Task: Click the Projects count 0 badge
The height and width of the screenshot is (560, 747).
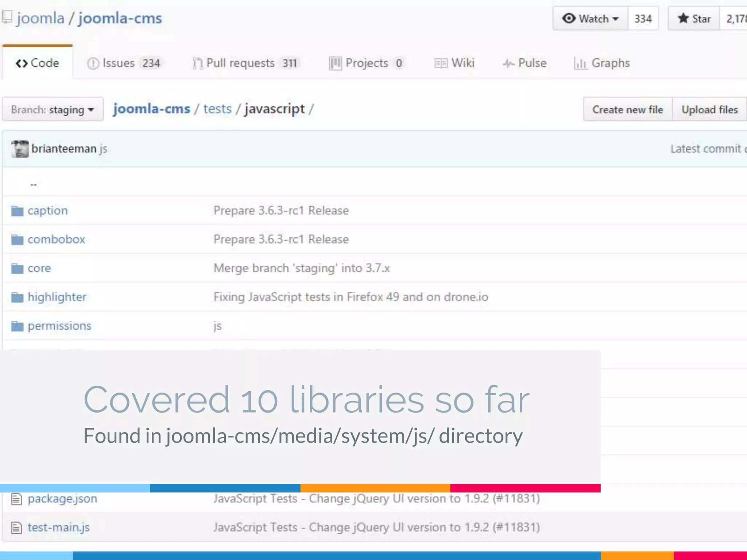Action: pos(399,63)
